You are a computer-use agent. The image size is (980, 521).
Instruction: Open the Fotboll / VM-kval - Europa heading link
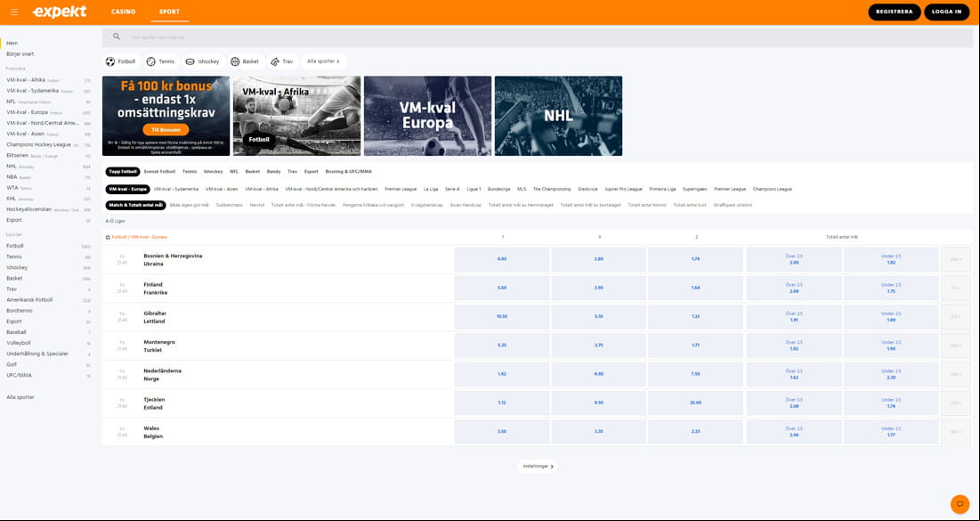point(140,238)
